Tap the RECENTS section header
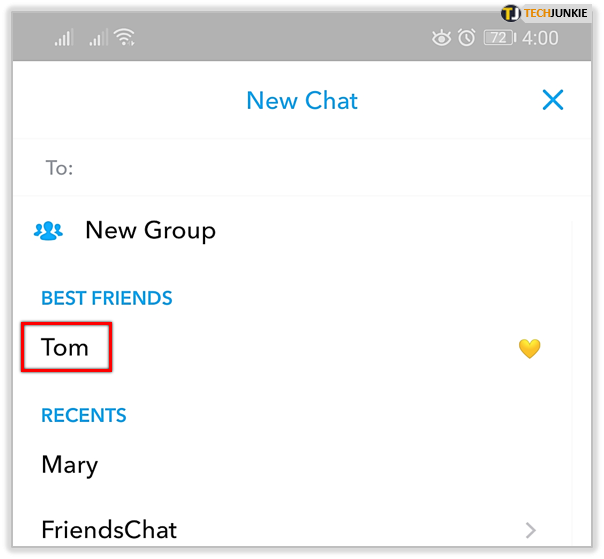Screen dimensions: 604x559 click(83, 415)
